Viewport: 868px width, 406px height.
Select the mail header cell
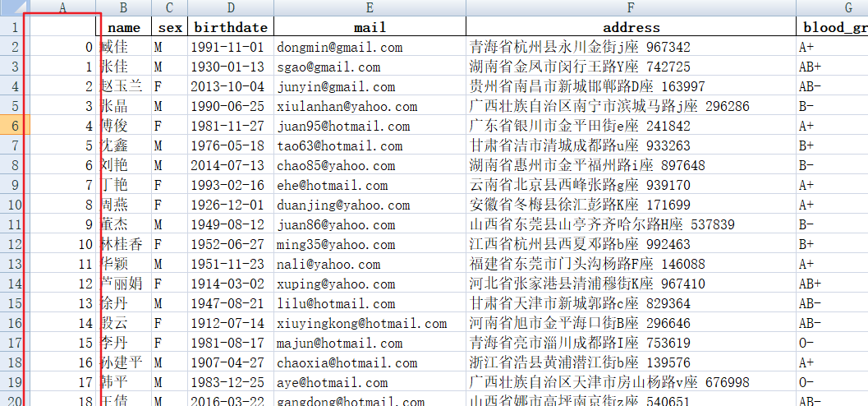pyautogui.click(x=370, y=27)
